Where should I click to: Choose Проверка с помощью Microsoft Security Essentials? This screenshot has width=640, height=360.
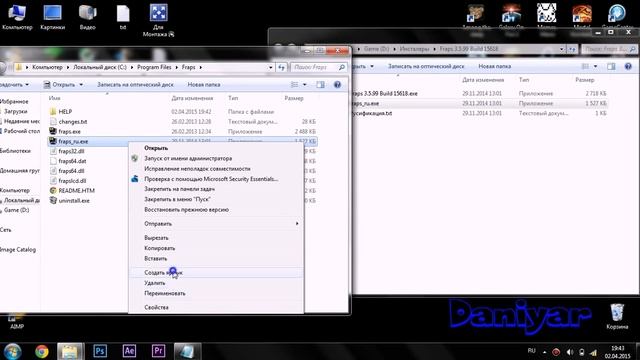(x=216, y=179)
